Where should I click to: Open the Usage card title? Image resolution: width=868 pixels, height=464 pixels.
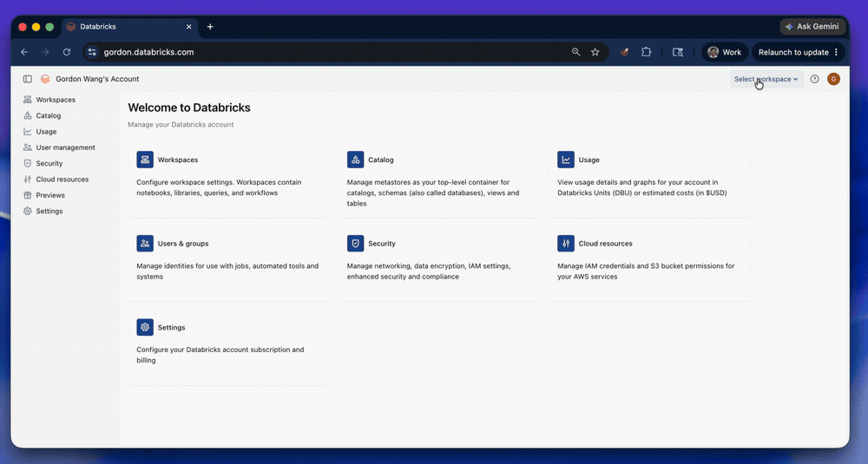pos(589,160)
